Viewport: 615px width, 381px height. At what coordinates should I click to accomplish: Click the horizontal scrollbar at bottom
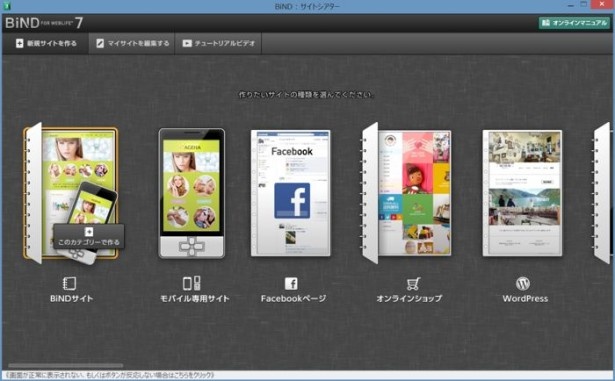pyautogui.click(x=66, y=366)
